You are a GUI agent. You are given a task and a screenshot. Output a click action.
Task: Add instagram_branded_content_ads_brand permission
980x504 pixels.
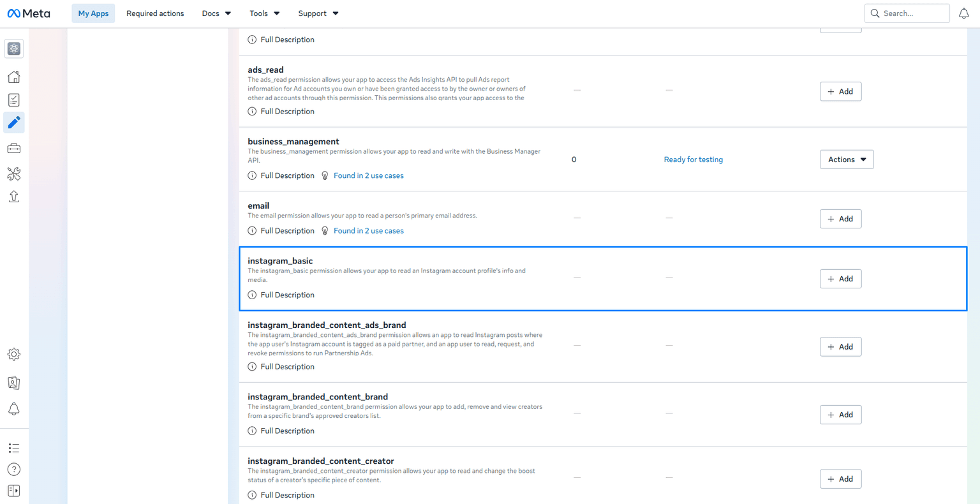click(x=840, y=346)
